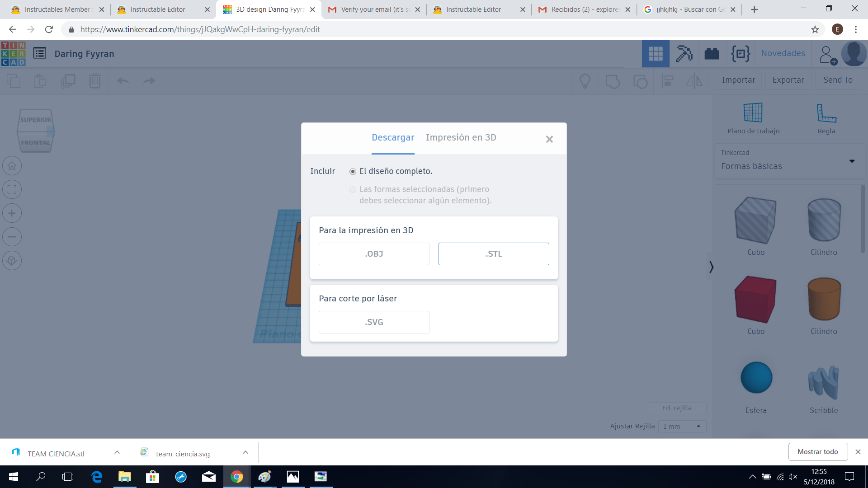The width and height of the screenshot is (868, 488).
Task: Switch to jjhkjhkj Google search tab
Action: [x=689, y=9]
